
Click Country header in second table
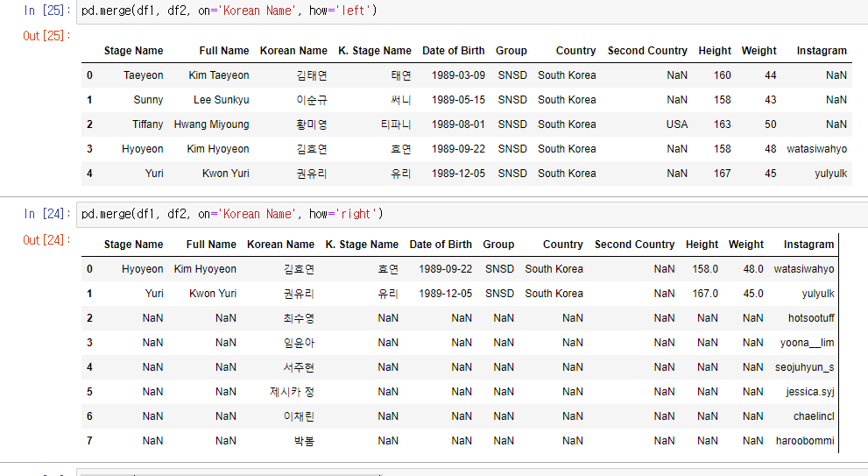point(562,245)
